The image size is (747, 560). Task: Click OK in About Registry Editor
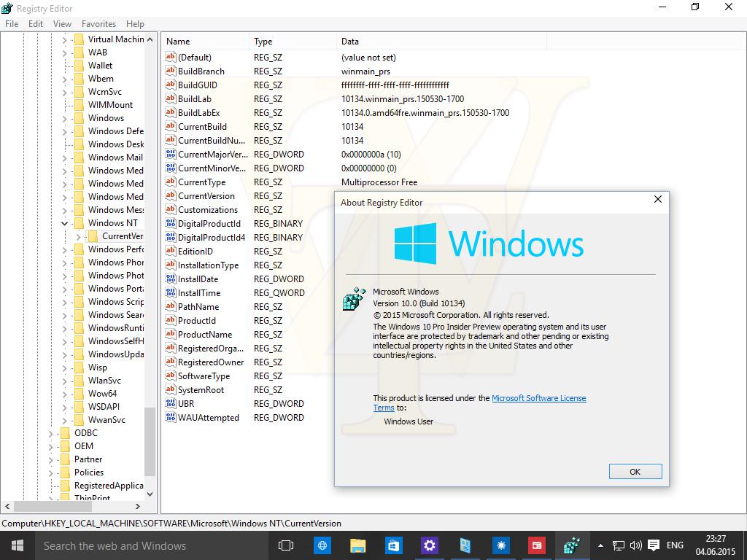point(635,472)
